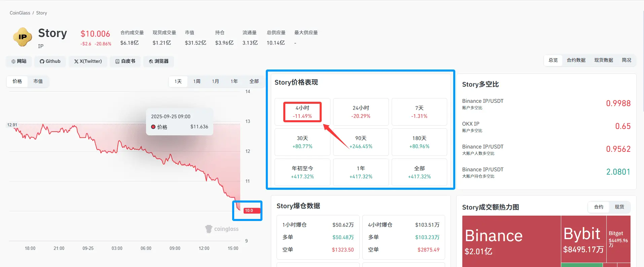Click the 4小时爆仓 total $103.51万
The width and height of the screenshot is (644, 267).
[x=427, y=225]
